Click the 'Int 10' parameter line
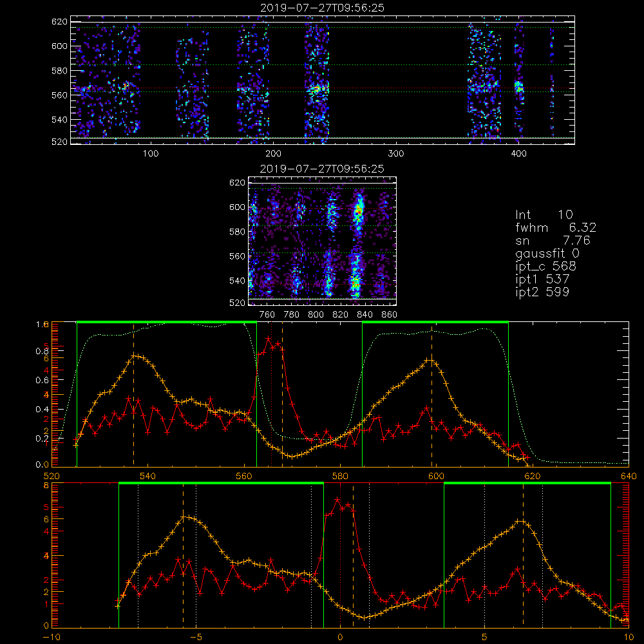The width and height of the screenshot is (644, 644). 544,214
